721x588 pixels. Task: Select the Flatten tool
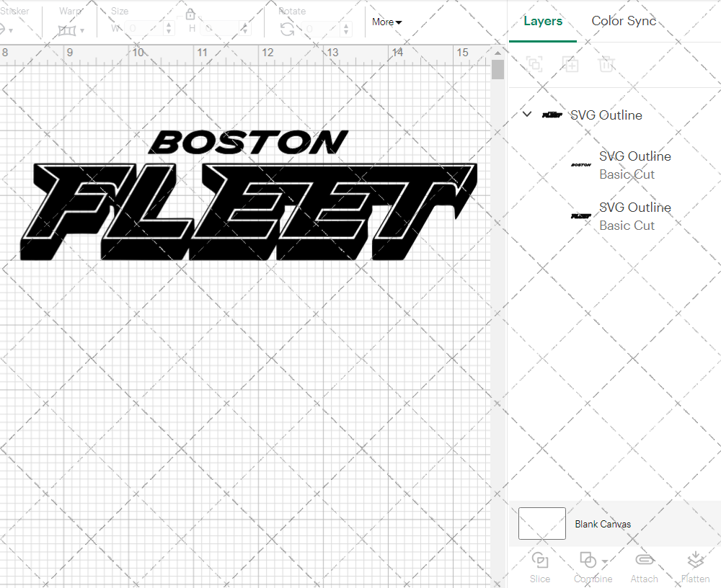pos(695,566)
